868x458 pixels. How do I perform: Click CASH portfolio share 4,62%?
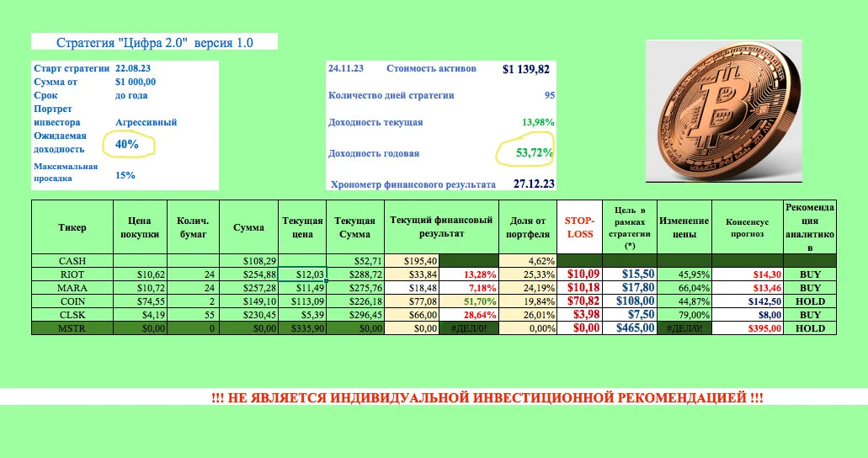528,261
